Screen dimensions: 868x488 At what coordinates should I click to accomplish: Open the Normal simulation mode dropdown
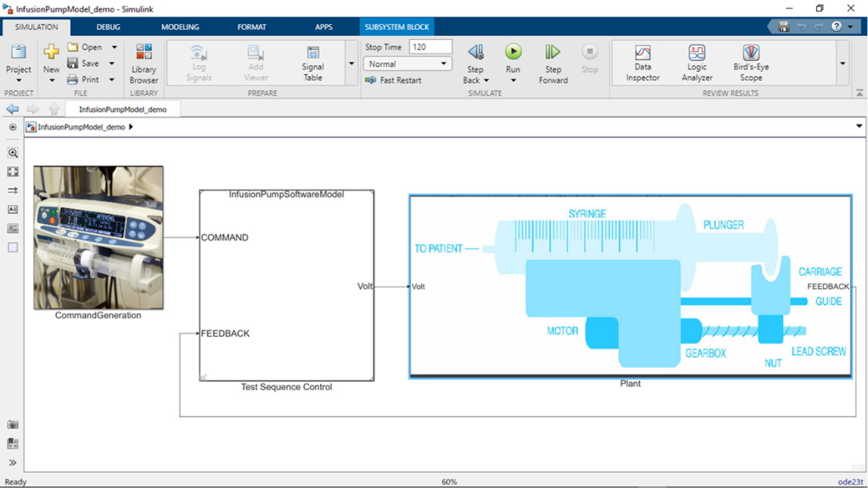(x=444, y=63)
